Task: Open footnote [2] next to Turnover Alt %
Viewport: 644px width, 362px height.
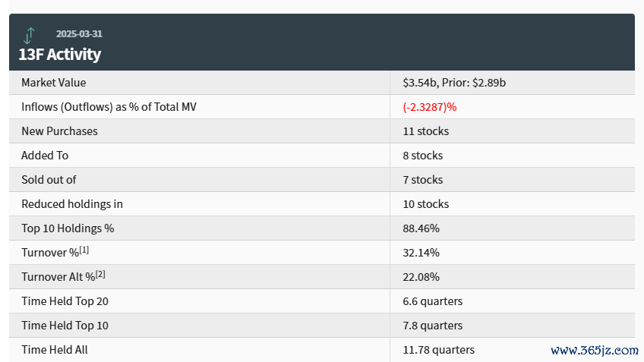Action: (x=100, y=274)
